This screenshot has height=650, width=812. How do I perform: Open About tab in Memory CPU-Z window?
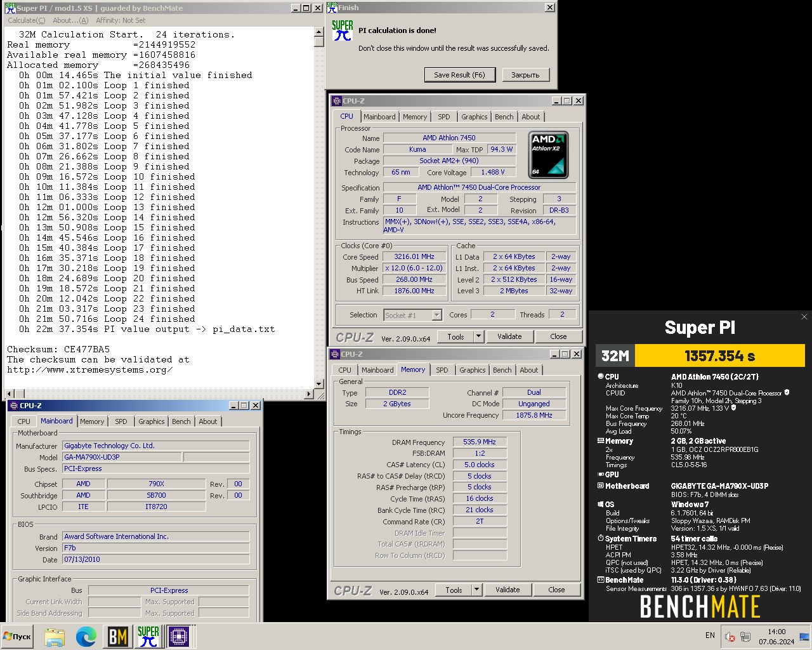[x=529, y=370]
